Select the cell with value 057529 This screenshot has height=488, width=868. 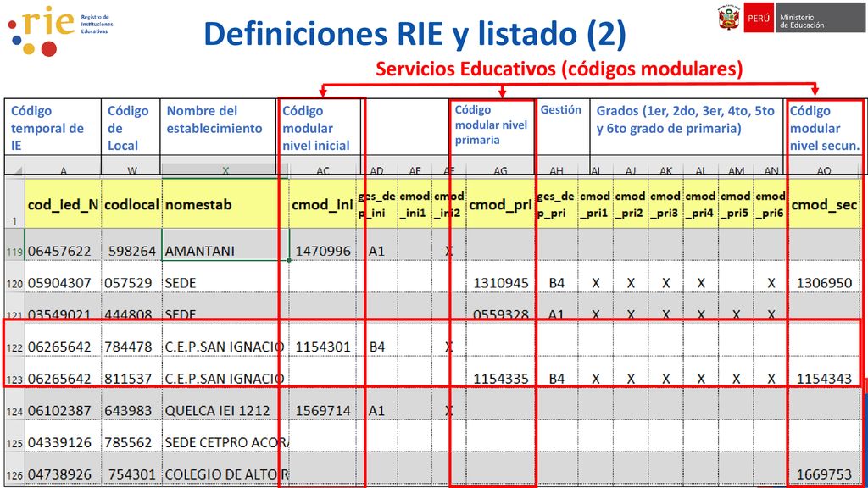click(131, 277)
